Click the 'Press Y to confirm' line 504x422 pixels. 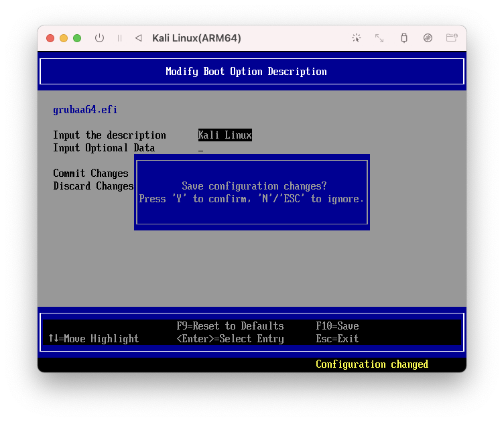(x=251, y=199)
